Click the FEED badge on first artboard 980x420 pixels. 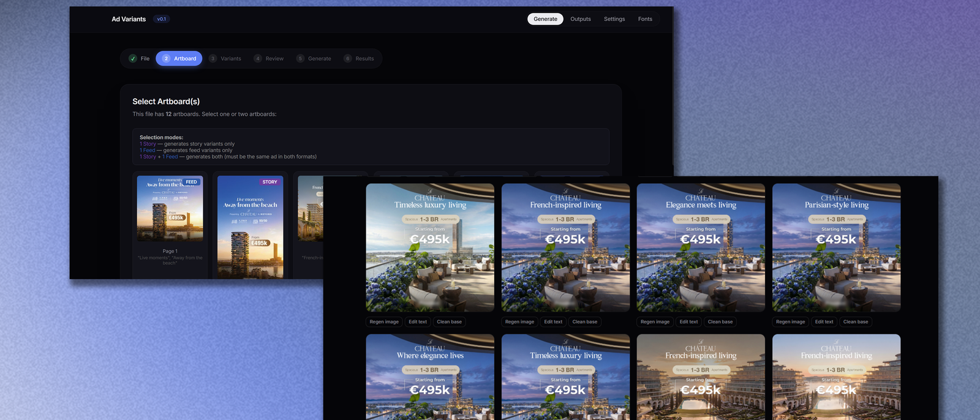tap(191, 182)
